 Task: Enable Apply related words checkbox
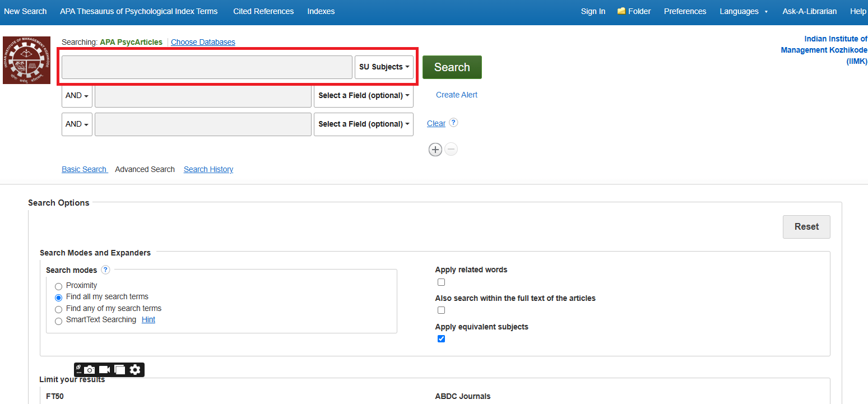point(441,282)
